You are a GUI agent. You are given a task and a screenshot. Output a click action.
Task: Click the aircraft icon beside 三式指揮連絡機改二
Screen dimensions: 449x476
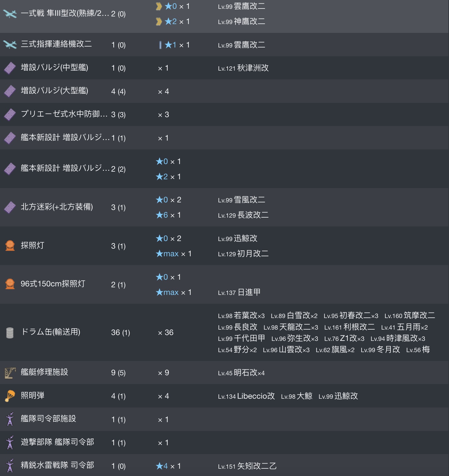10,44
